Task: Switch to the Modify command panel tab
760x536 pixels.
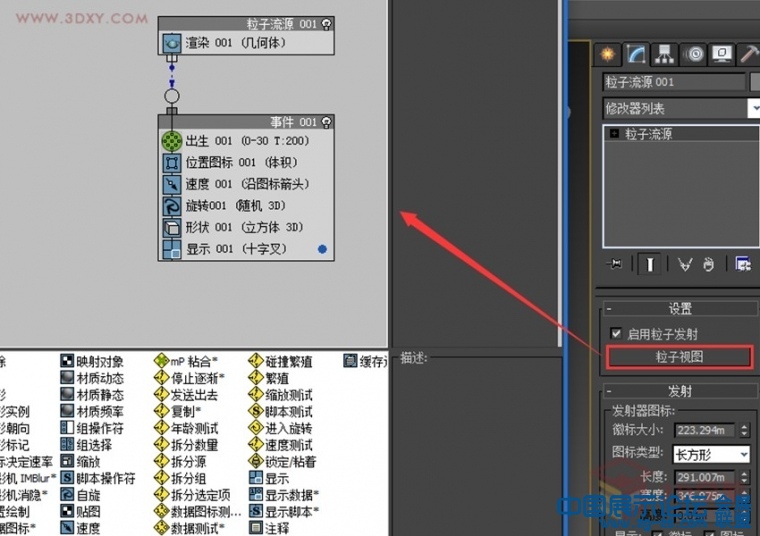Action: pyautogui.click(x=636, y=54)
